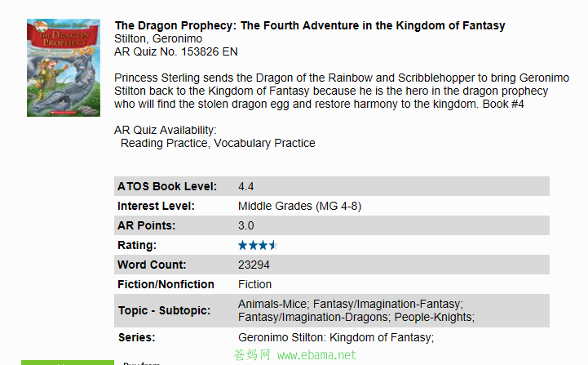Click the Interest Level value Middle Grades

tap(299, 206)
